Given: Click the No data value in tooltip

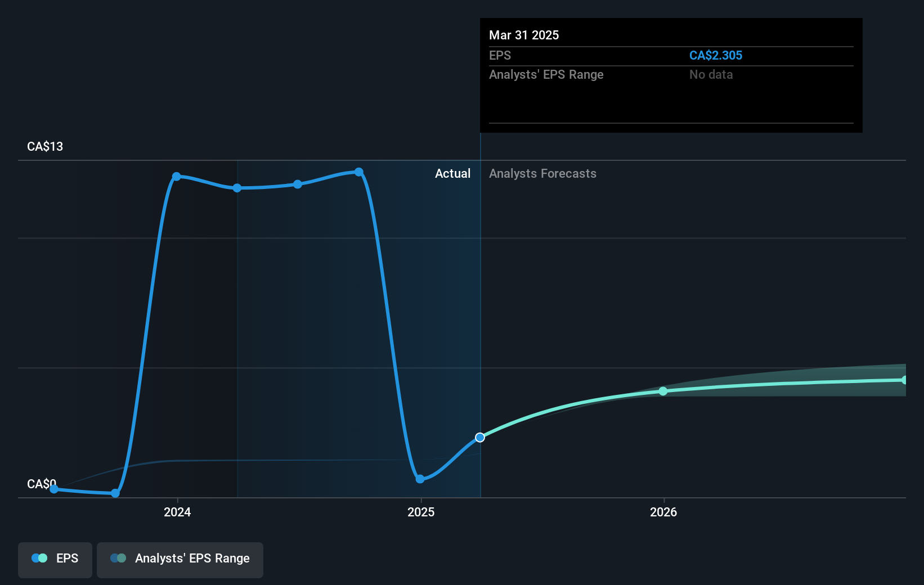Looking at the screenshot, I should tap(711, 74).
